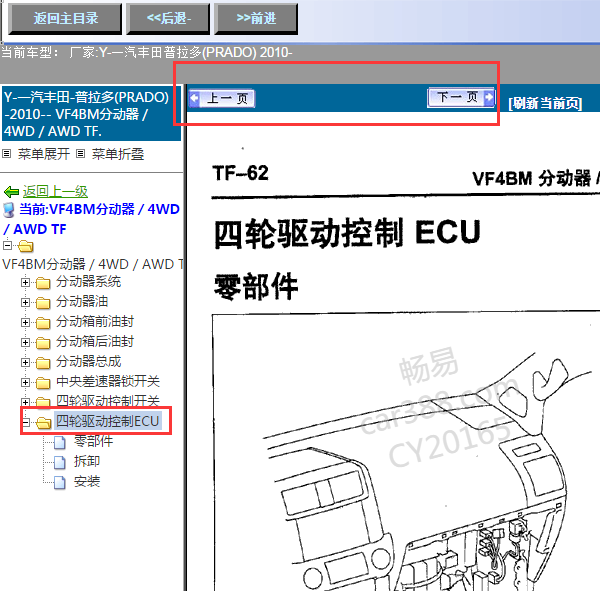
Task: Select the 分动箱前油封 tree item
Action: pyautogui.click(x=95, y=322)
